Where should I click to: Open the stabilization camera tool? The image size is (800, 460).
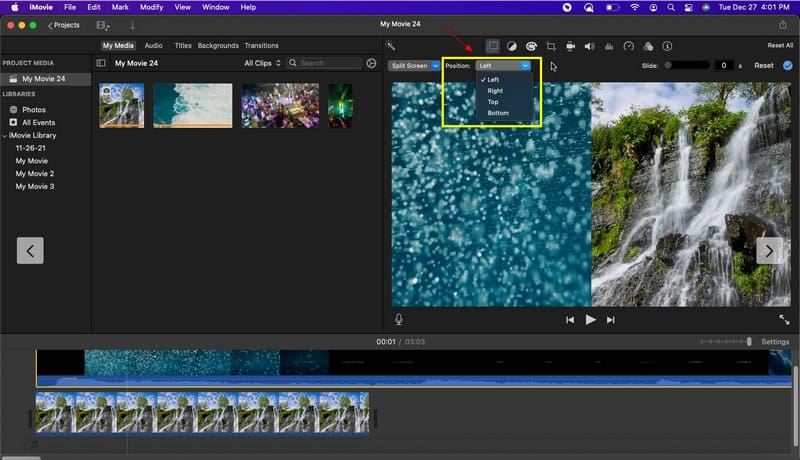tap(570, 46)
